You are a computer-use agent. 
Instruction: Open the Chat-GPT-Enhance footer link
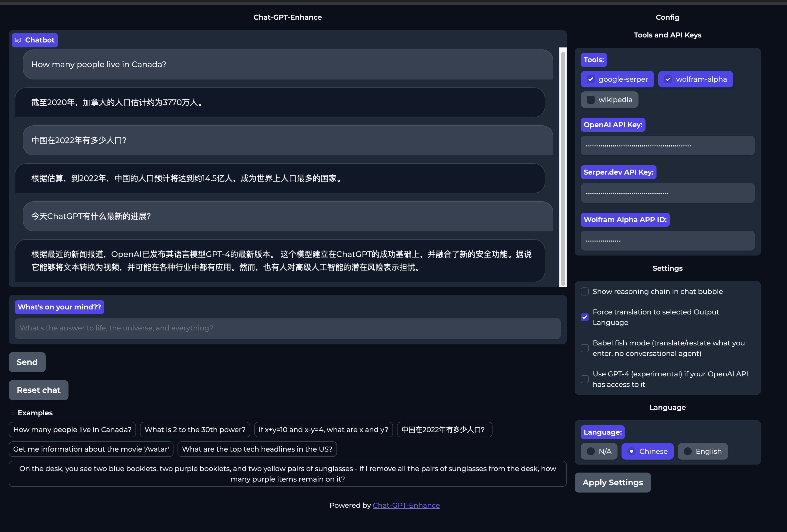coord(406,505)
